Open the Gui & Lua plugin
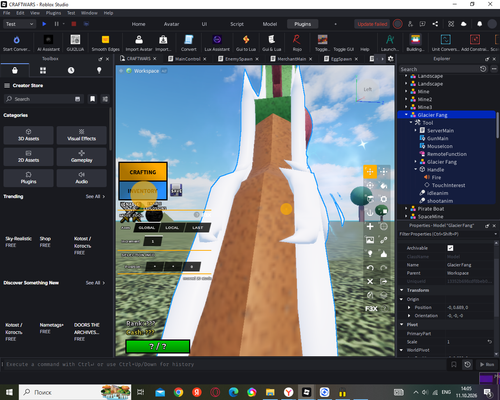Image resolution: width=500 pixels, height=400 pixels. click(272, 43)
